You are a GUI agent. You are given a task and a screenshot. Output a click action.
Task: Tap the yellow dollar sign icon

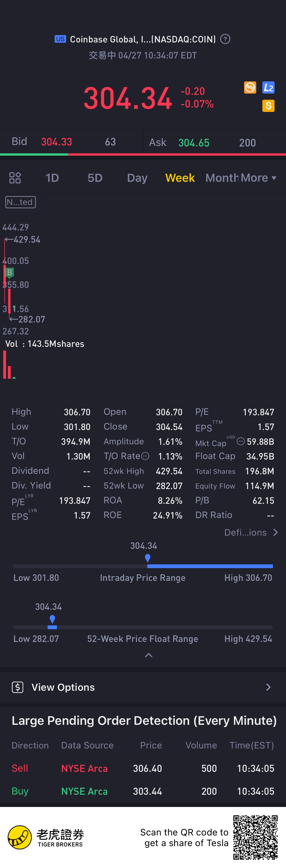click(x=268, y=106)
